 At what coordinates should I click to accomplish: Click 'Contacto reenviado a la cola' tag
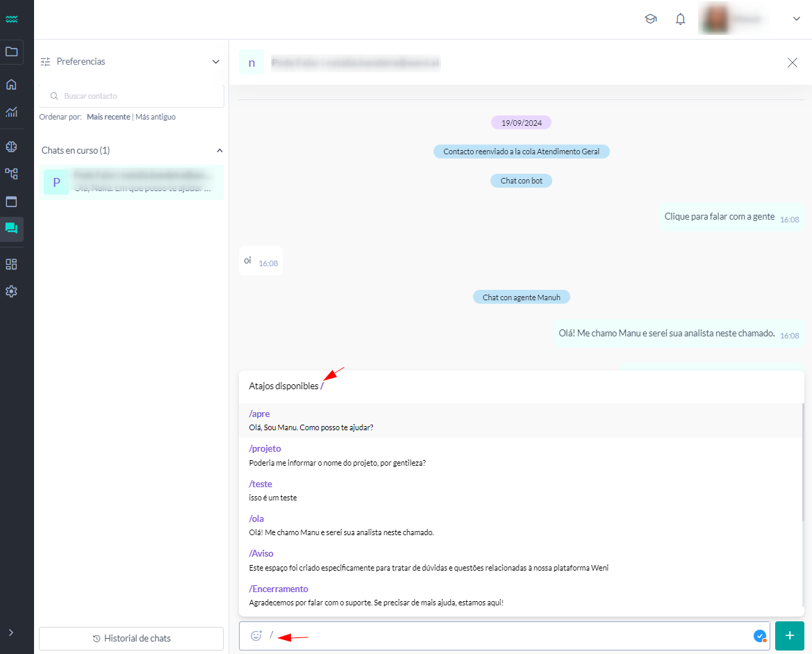point(522,152)
